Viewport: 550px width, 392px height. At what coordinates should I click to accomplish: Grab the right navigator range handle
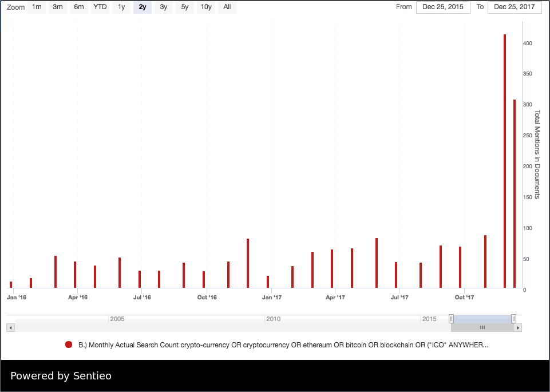coord(513,319)
